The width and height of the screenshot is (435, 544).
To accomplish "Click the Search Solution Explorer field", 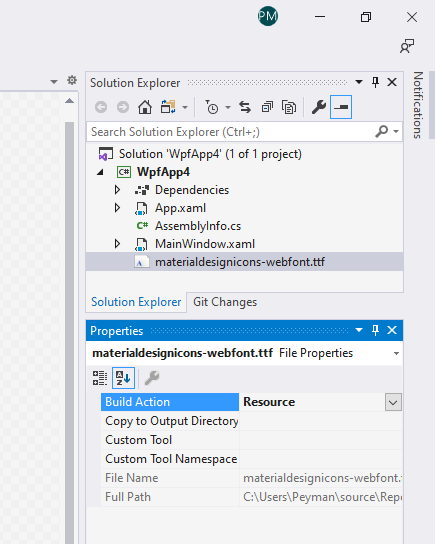I will (x=231, y=132).
